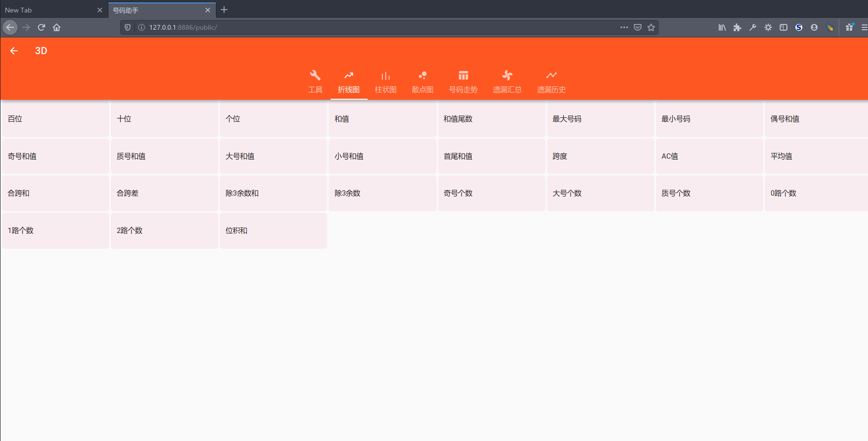Viewport: 868px width, 441px height.
Task: Open the extensions puzzle icon
Action: [x=737, y=27]
